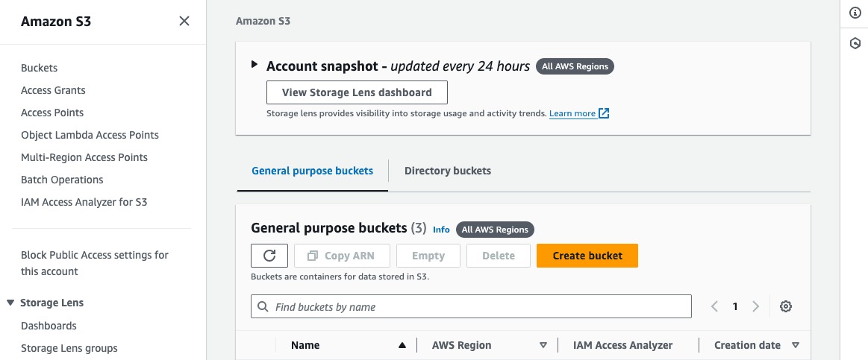Sort by Creation date column arrow
868x360 pixels.
[x=796, y=345]
